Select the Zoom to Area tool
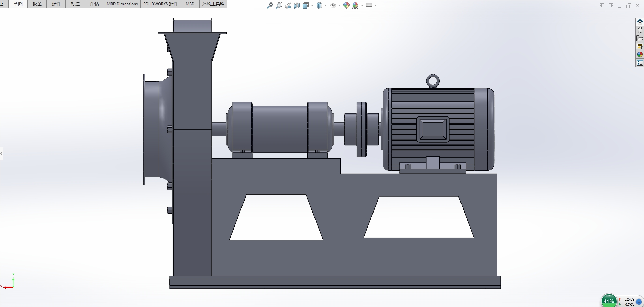The image size is (644, 307). coord(279,5)
